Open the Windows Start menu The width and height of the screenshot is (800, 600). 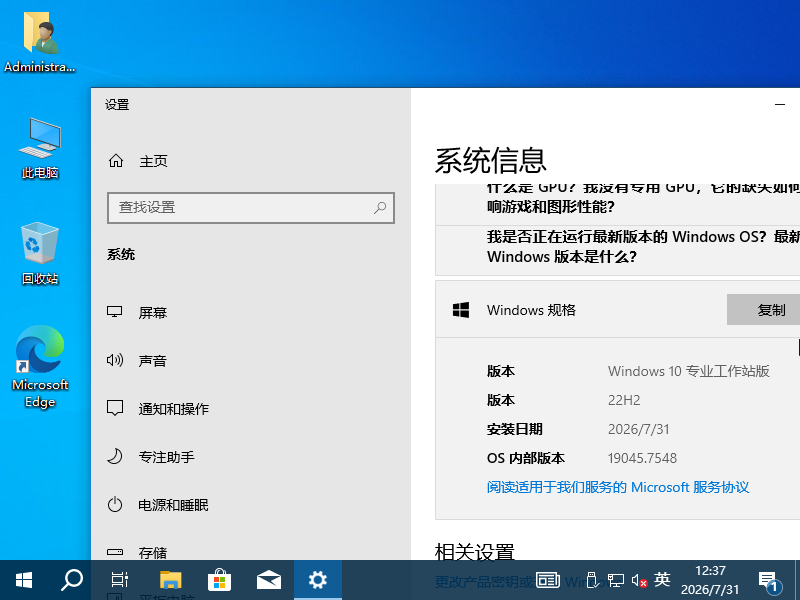(24, 580)
